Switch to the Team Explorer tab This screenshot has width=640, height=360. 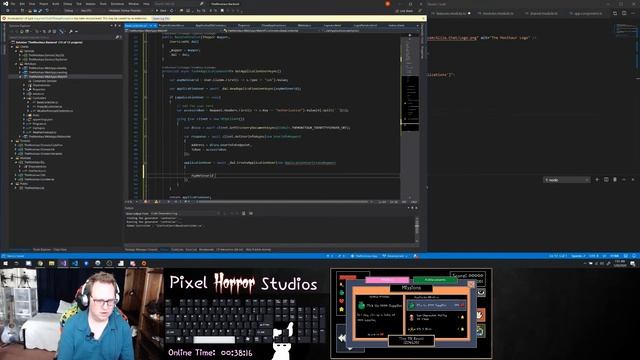coord(42,249)
